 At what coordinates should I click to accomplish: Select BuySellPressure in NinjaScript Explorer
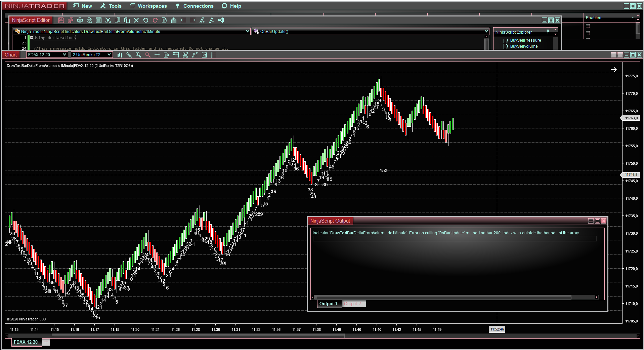(525, 40)
